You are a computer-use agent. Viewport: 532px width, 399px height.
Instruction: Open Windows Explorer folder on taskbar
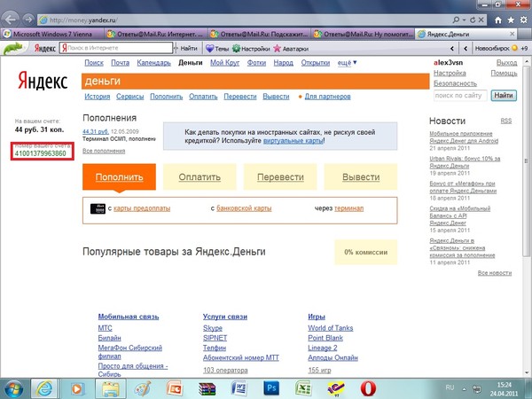[x=111, y=388]
